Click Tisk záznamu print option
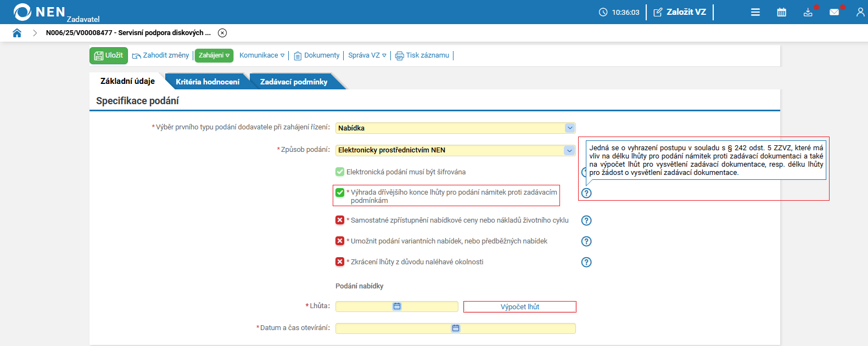The width and height of the screenshot is (868, 346). 422,55
